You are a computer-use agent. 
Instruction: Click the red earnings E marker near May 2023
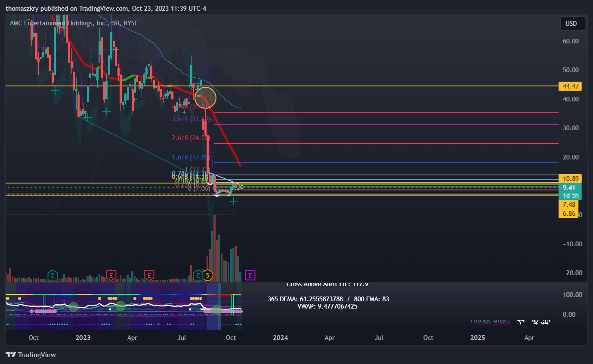(x=149, y=275)
